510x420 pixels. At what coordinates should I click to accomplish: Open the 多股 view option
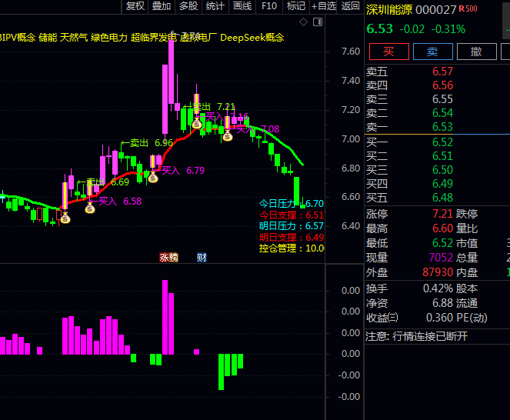(188, 6)
